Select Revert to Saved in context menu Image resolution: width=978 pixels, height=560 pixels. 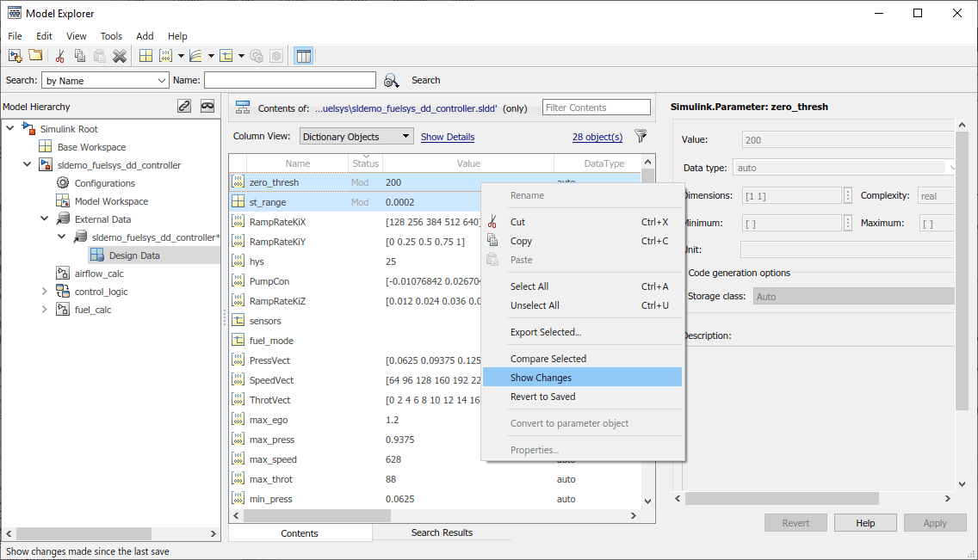click(542, 397)
